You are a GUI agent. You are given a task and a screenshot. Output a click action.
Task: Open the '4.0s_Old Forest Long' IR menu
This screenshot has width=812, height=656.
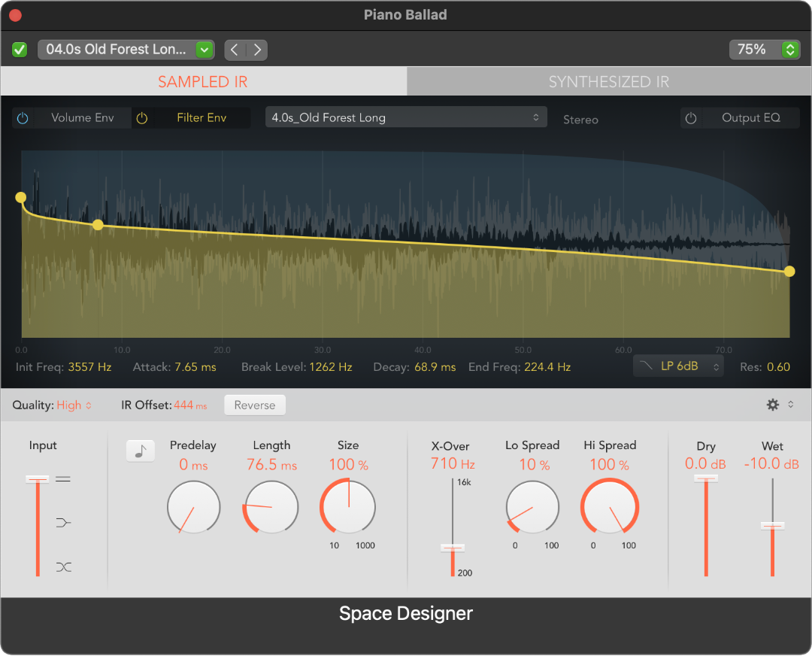click(406, 117)
